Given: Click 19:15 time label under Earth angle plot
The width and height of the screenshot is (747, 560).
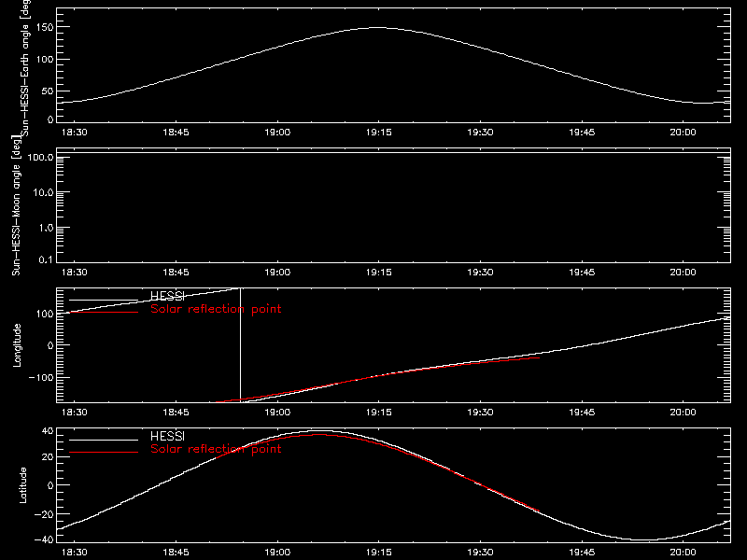Looking at the screenshot, I should click(x=379, y=133).
